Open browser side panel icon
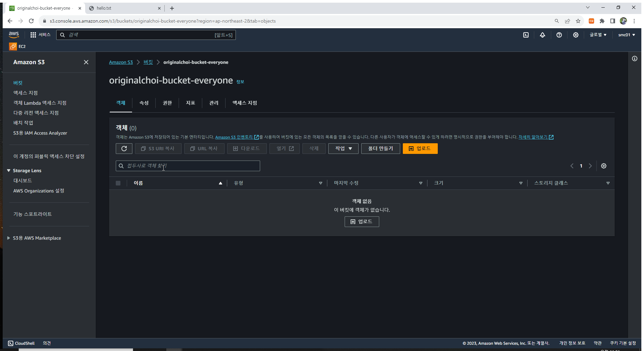644x351 pixels. pyautogui.click(x=613, y=21)
